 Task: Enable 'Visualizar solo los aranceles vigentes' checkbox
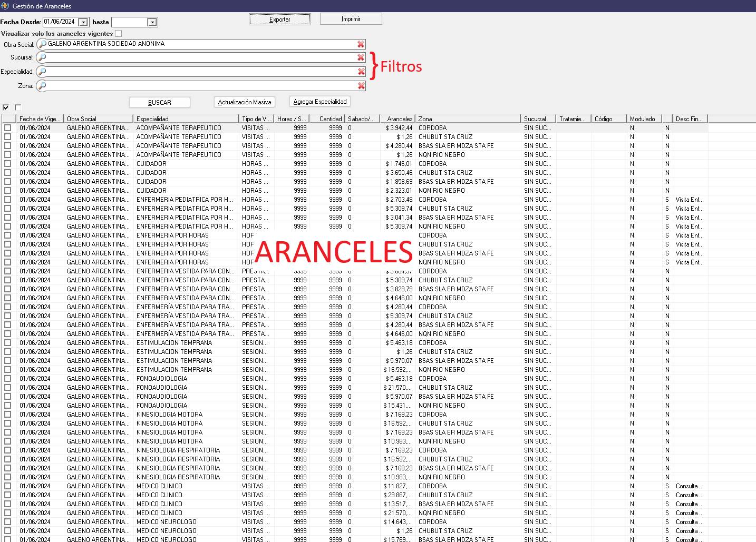[119, 34]
